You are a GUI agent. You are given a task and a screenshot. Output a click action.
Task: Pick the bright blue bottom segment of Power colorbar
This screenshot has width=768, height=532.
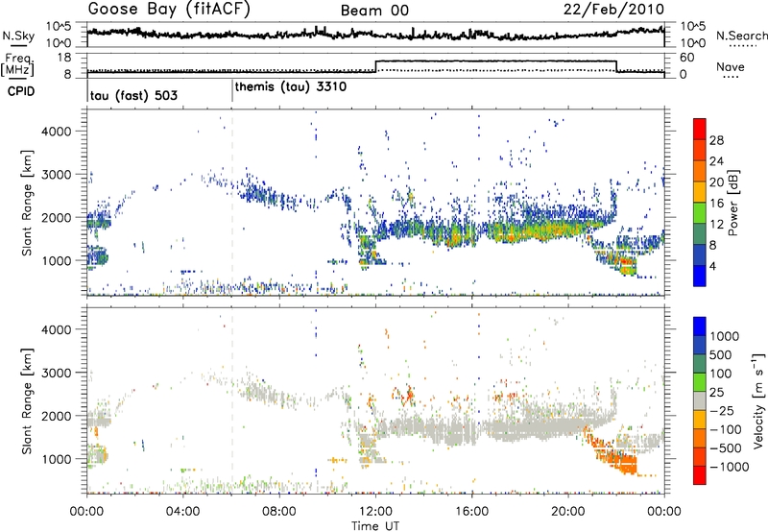(x=700, y=276)
